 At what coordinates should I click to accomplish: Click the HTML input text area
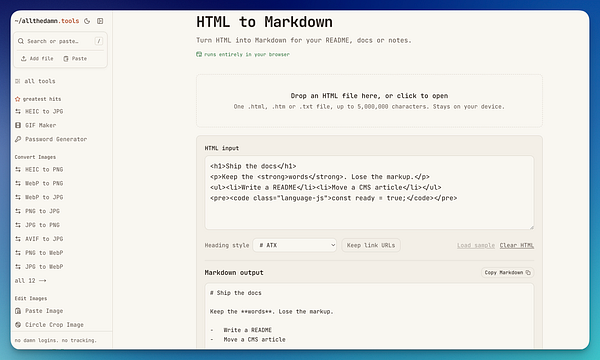pyautogui.click(x=369, y=192)
